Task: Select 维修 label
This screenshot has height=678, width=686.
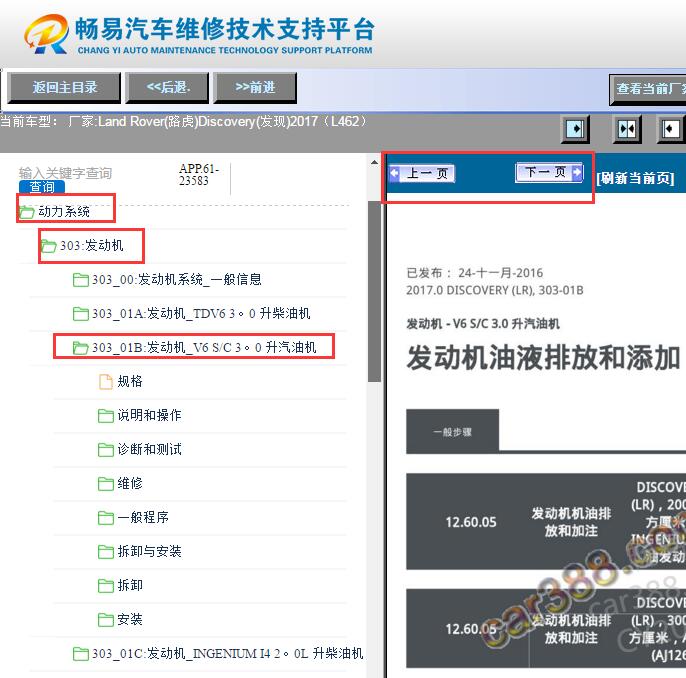Action: [x=130, y=484]
